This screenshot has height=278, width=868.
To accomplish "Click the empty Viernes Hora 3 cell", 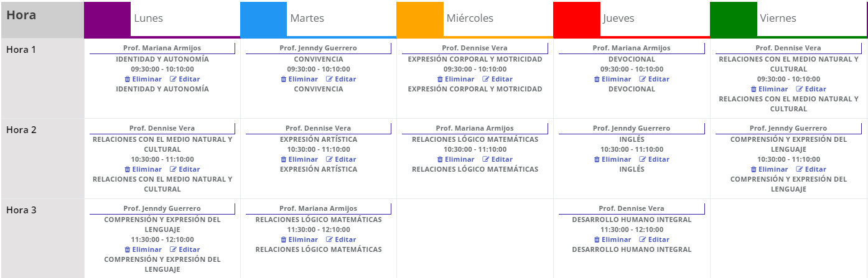I will [788, 238].
